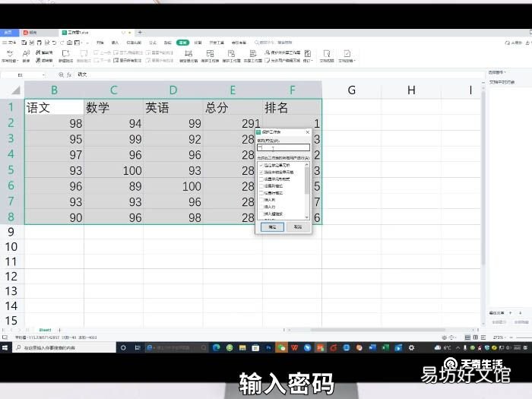Select the Sheet1 worksheet tab

click(x=46, y=330)
